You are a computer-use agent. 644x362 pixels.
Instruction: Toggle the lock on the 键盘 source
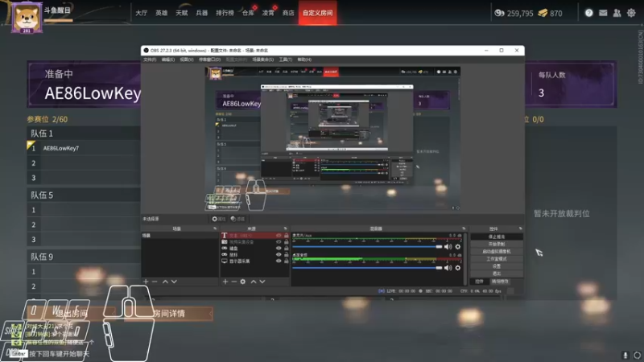(287, 249)
